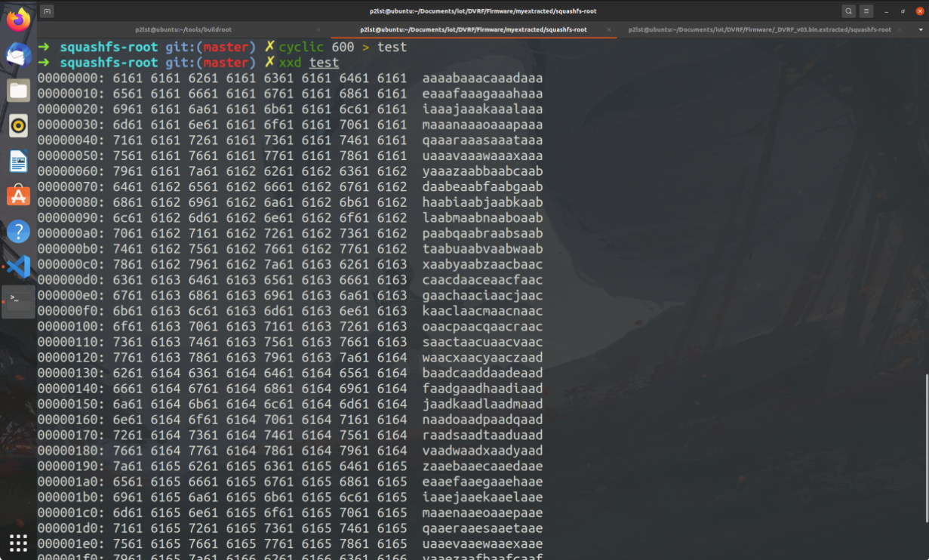Screen dimensions: 929x560
Task: Switch to the _DVRF_v03.bin.extracted tab
Action: tap(759, 29)
